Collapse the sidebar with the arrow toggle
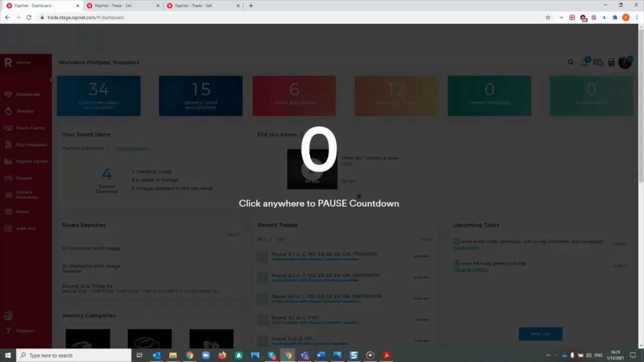Viewport: 644px width, 362px height. (x=51, y=80)
